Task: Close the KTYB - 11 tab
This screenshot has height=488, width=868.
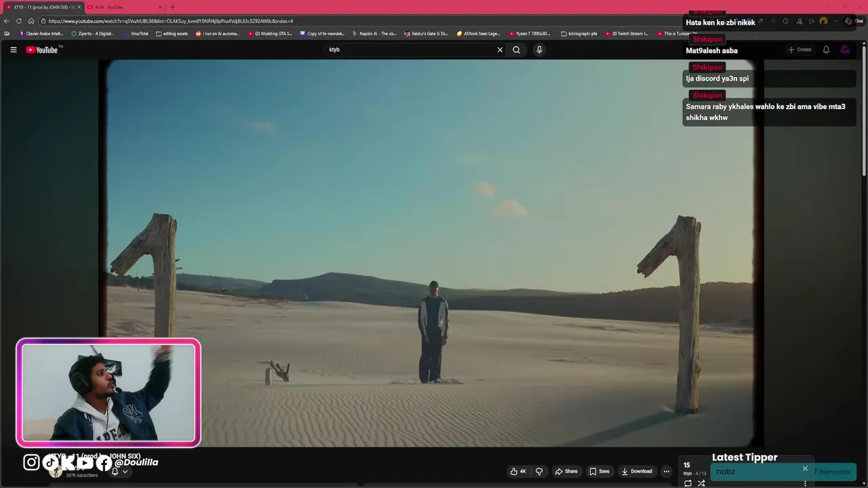Action: 79,7
